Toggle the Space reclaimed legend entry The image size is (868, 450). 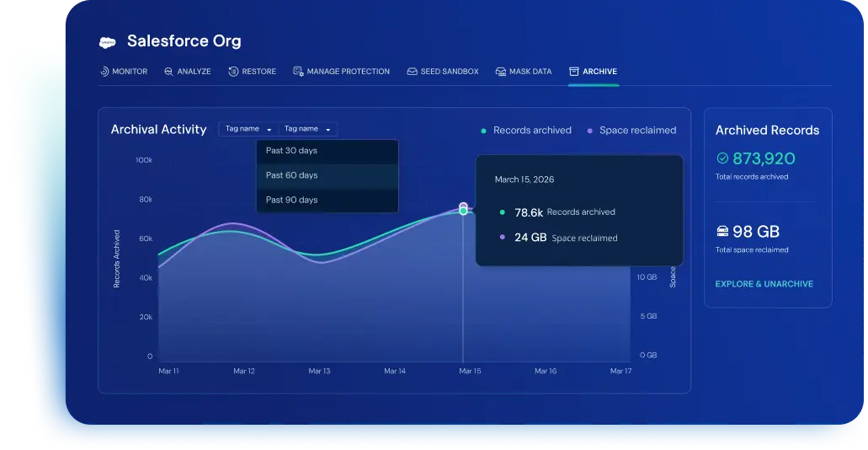click(631, 131)
